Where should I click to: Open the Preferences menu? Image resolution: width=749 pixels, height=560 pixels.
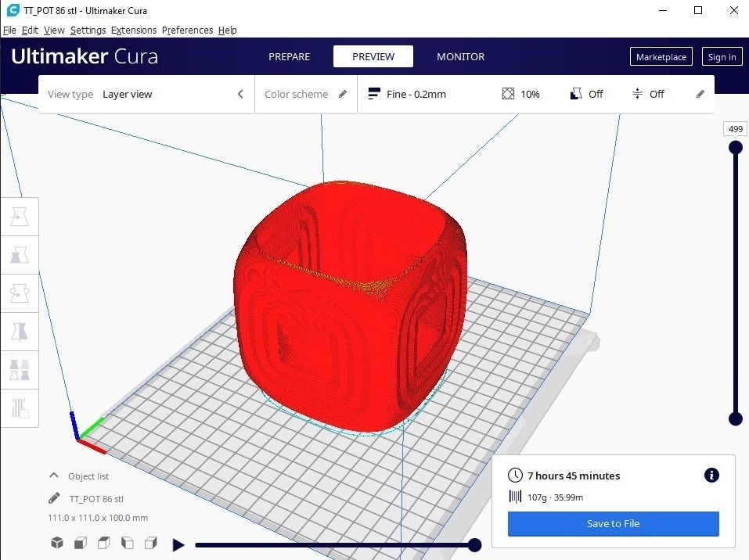(187, 30)
